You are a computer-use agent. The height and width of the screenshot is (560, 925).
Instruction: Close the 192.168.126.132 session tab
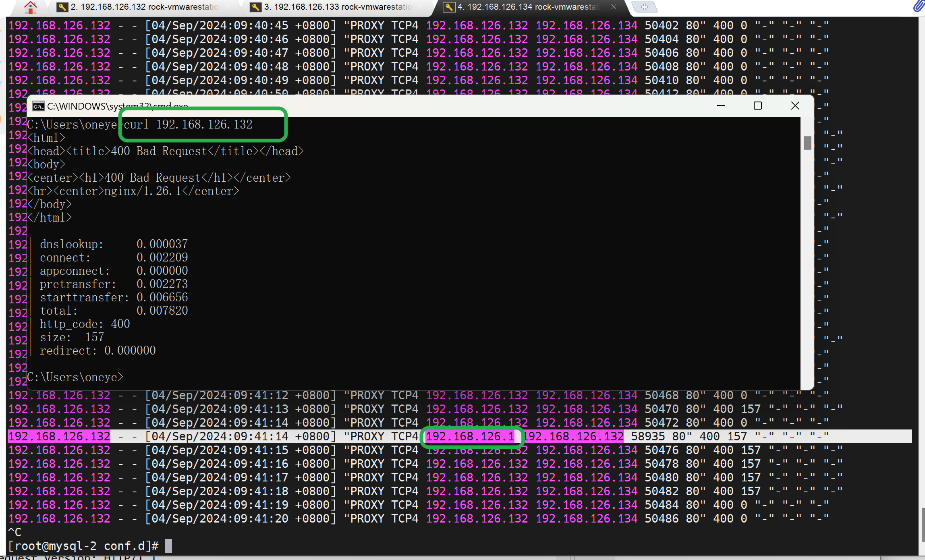pyautogui.click(x=227, y=7)
